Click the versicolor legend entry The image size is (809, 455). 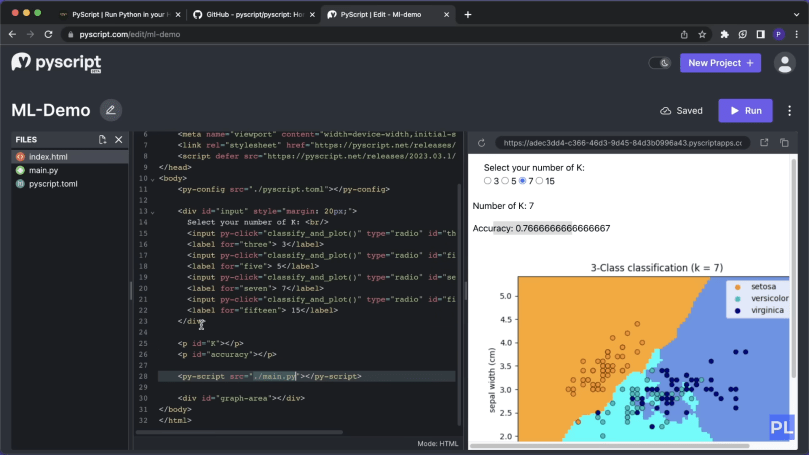tap(762, 298)
